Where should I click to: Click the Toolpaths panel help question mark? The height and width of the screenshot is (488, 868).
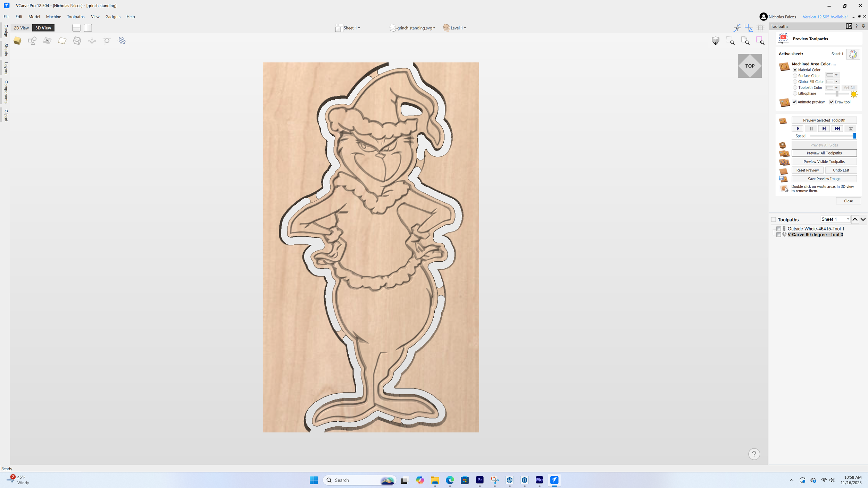coord(856,26)
